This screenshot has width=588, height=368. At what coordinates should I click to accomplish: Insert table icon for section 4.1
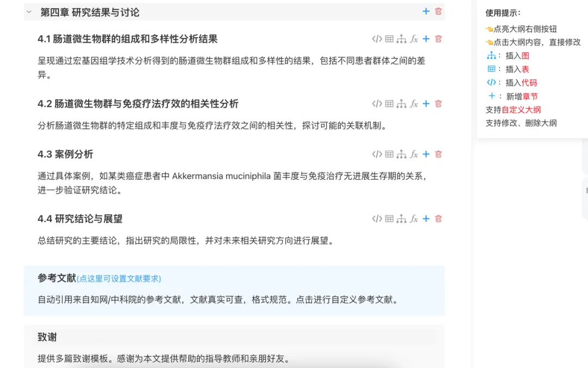pos(389,39)
